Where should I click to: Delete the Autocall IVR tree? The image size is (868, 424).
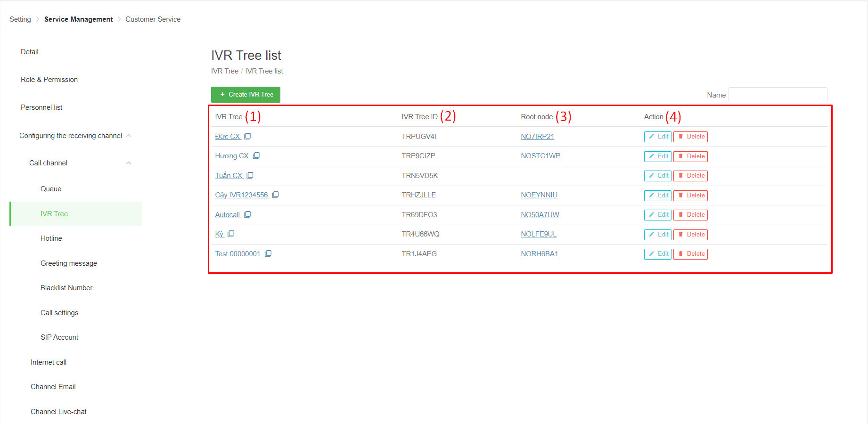coord(690,215)
